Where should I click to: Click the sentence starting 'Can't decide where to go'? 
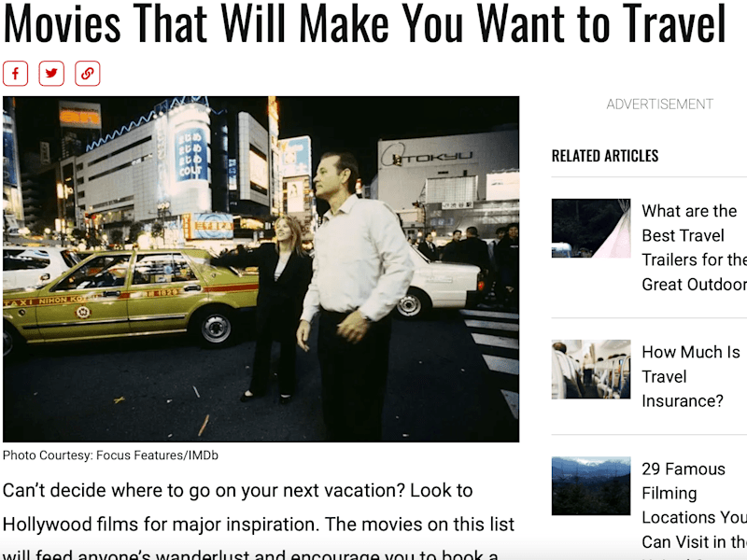pyautogui.click(x=238, y=491)
